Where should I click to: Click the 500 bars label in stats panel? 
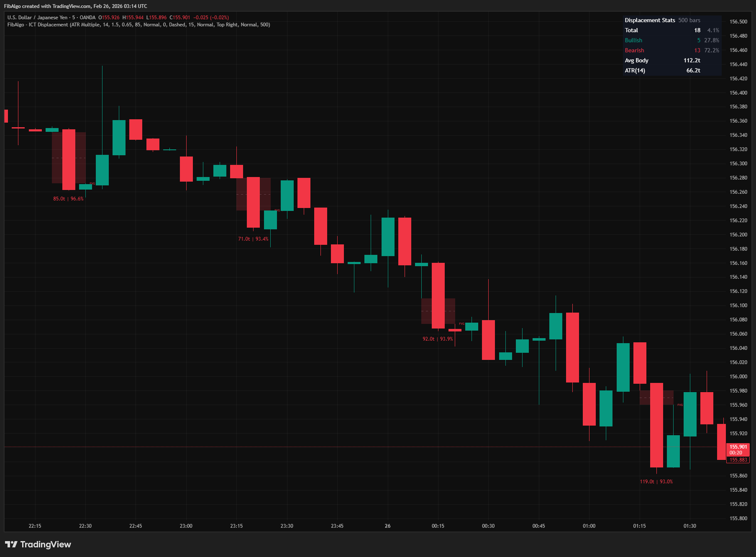point(689,20)
